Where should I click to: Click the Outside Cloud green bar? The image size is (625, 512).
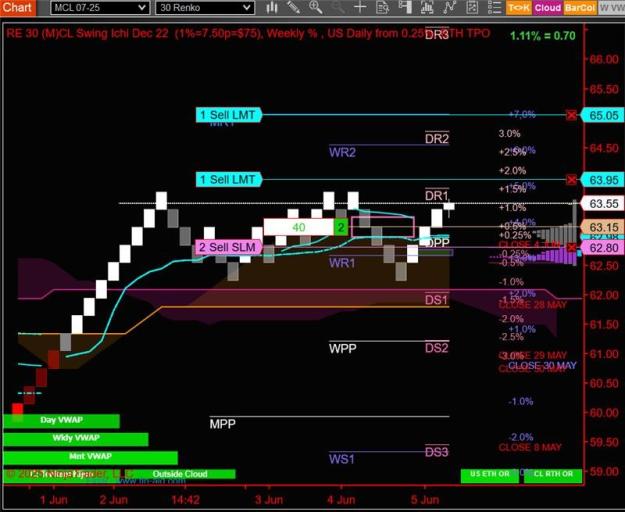point(180,474)
